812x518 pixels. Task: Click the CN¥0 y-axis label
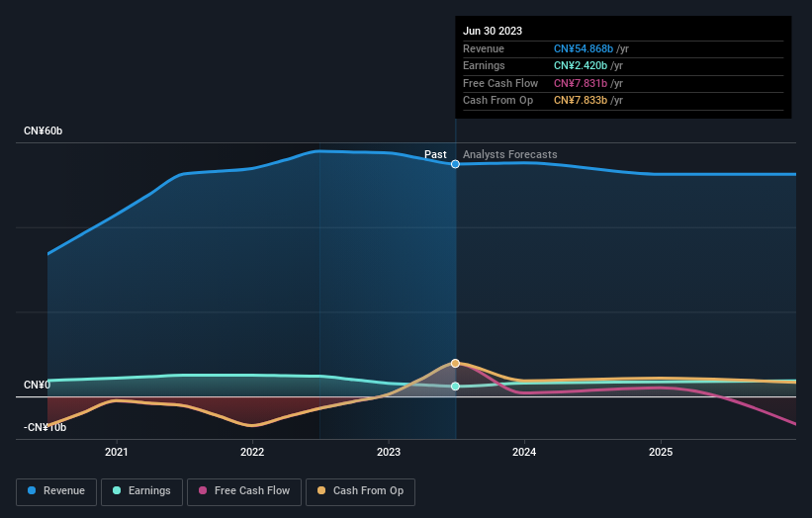37,385
